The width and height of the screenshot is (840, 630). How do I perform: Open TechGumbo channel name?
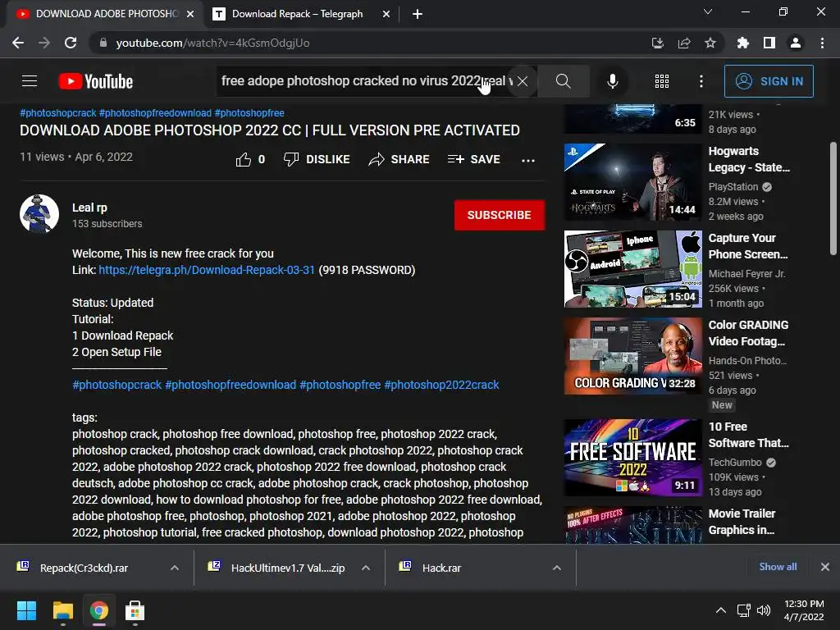tap(735, 463)
